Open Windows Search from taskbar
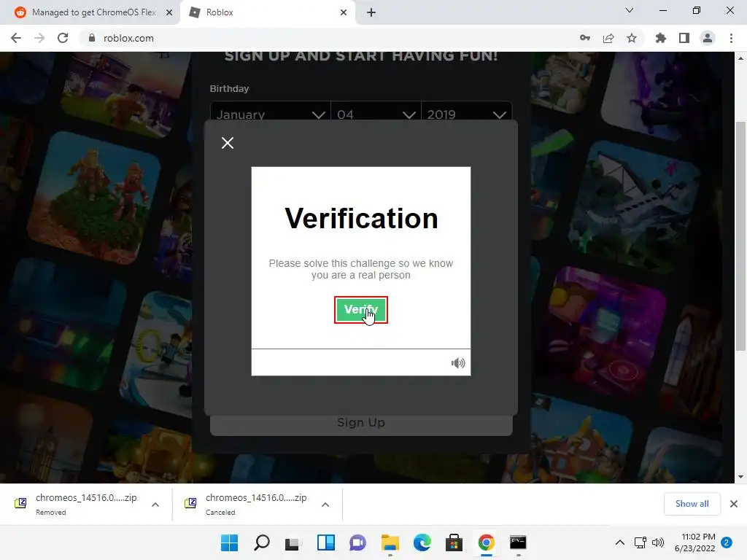747x560 pixels. point(262,542)
